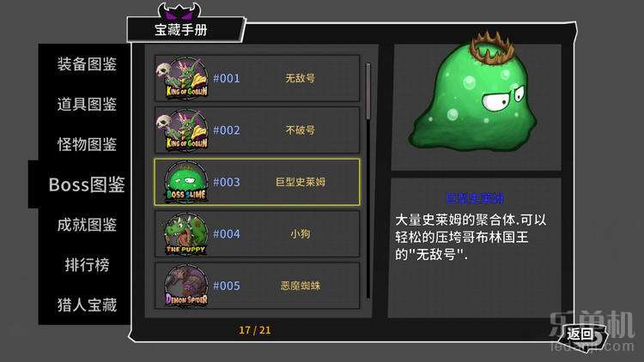The height and width of the screenshot is (362, 644).
Task: Click the large green slime portrait
Action: click(473, 93)
